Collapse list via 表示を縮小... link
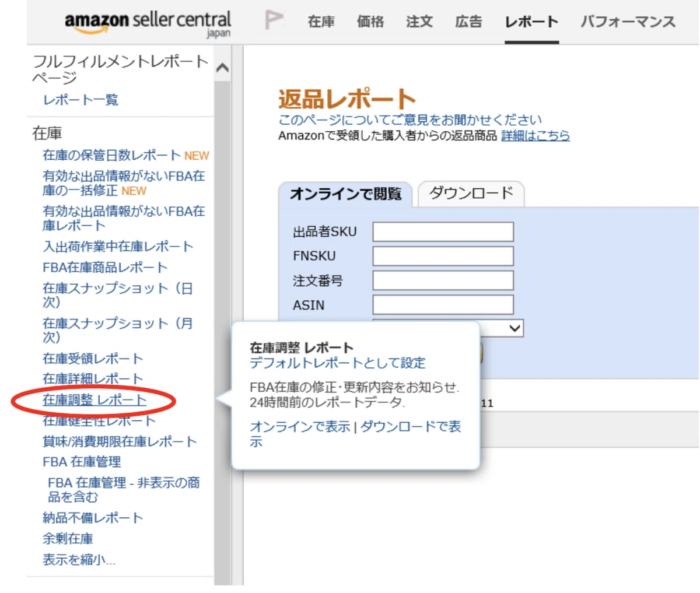Viewport: 700px width, 593px height. (x=79, y=560)
